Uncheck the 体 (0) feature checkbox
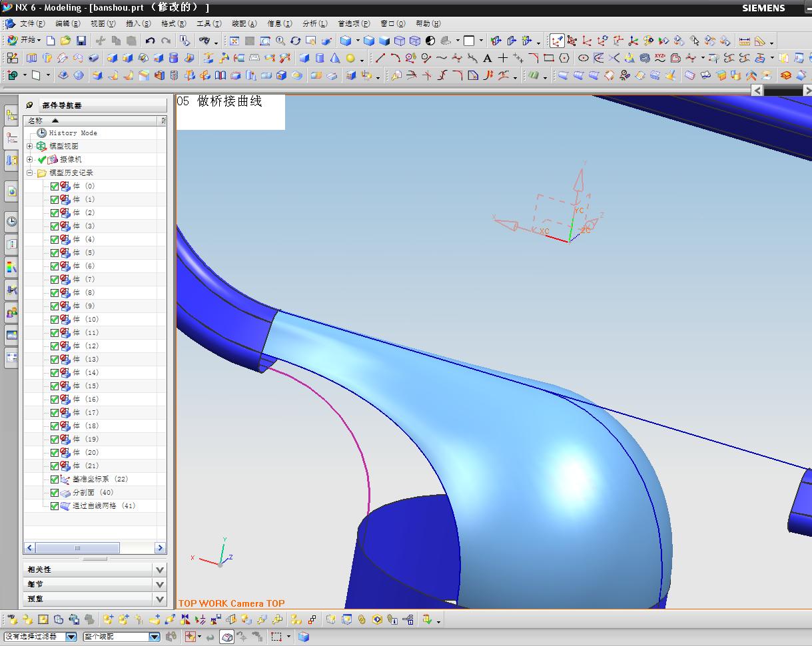812x646 pixels. (55, 186)
